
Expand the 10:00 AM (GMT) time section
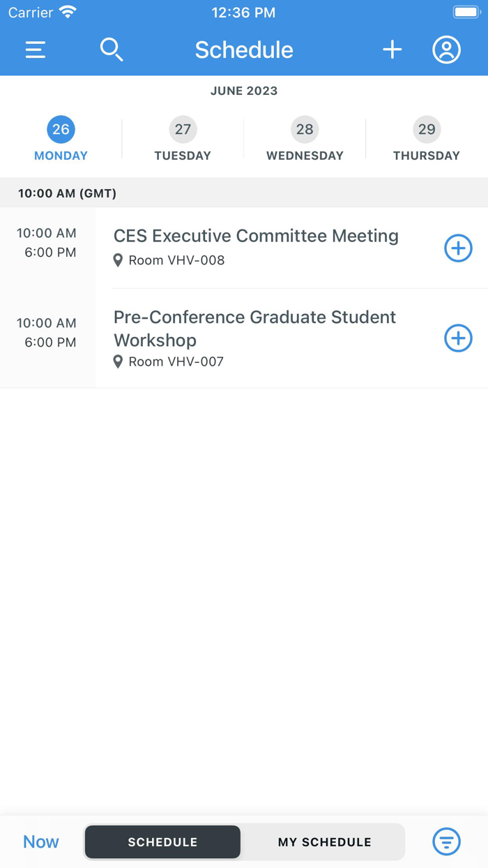[x=67, y=193]
